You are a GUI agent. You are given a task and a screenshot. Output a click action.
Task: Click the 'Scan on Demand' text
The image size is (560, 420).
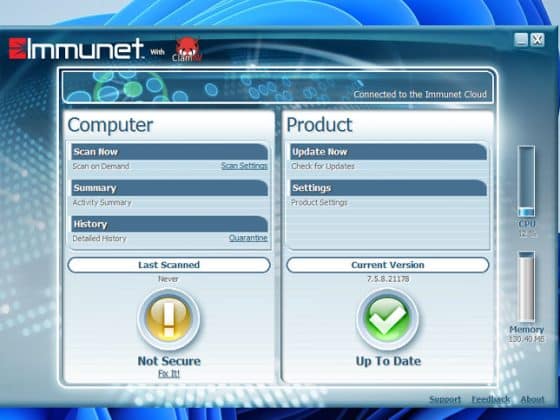tap(101, 166)
